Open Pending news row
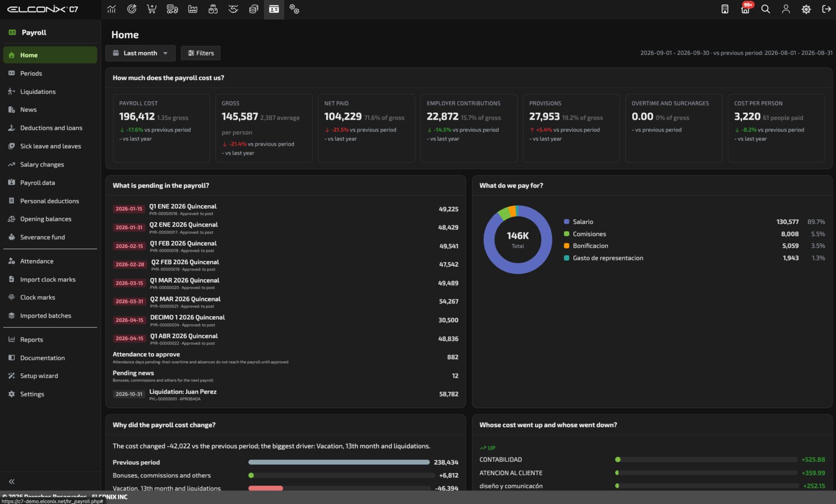The image size is (836, 504). [285, 376]
